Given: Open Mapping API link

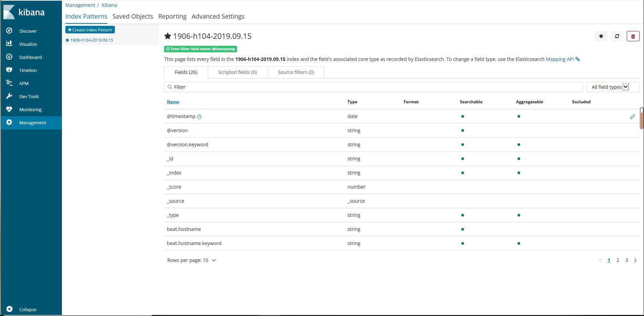Looking at the screenshot, I should tap(560, 59).
